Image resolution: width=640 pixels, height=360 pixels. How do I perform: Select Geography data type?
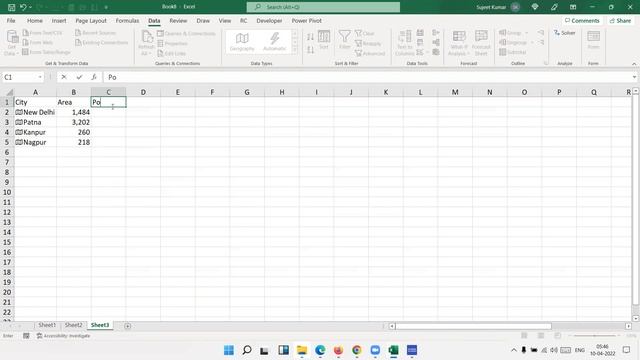242,42
